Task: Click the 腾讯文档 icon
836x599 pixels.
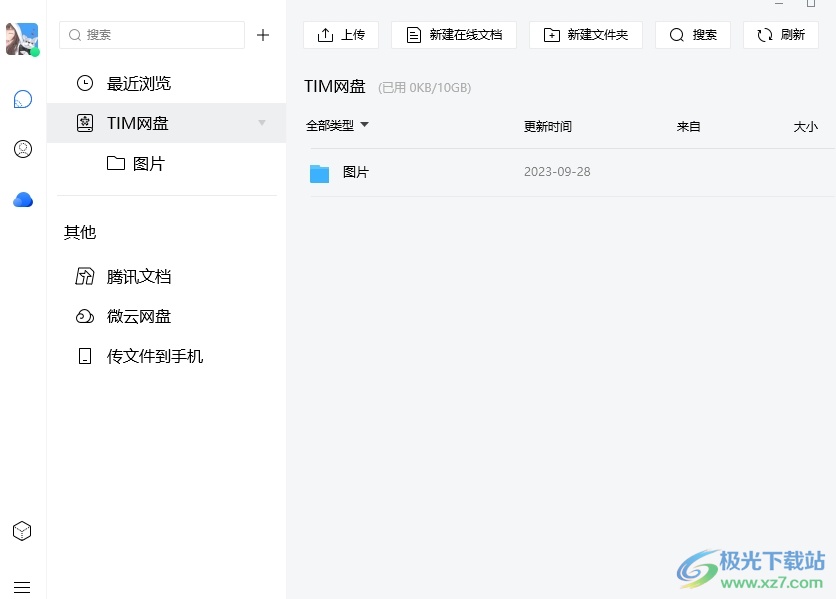Action: coord(85,276)
